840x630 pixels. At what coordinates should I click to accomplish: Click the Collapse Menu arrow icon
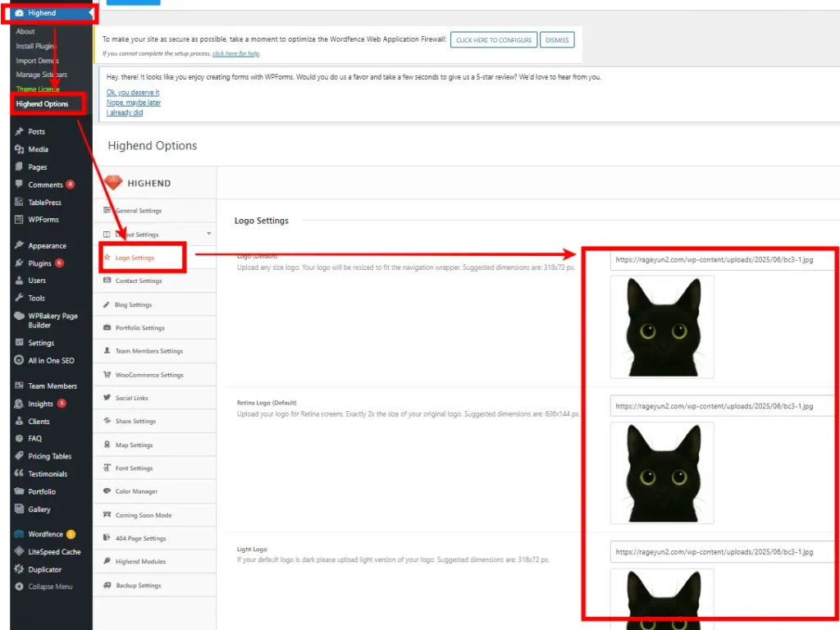(20, 587)
